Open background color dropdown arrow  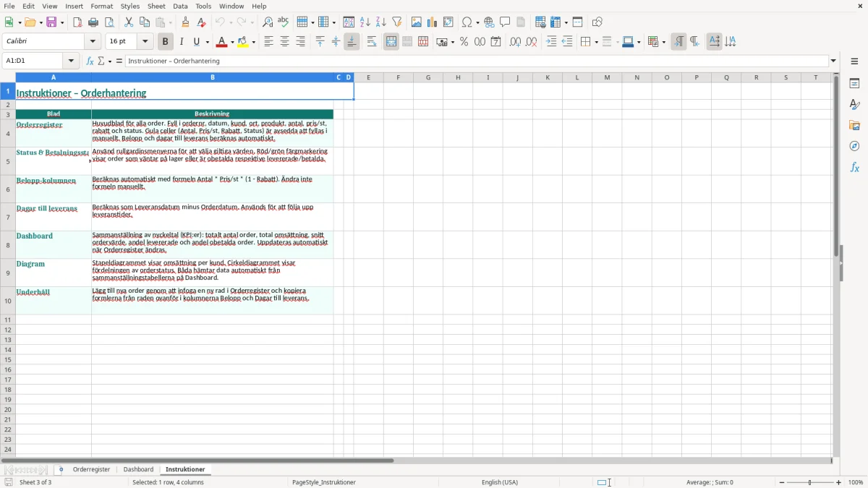click(254, 42)
